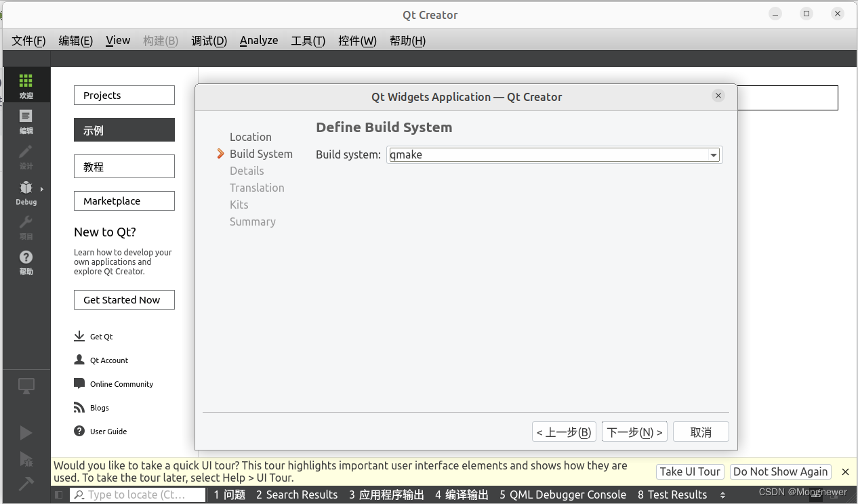The width and height of the screenshot is (858, 504).
Task: Click the green Run arrow icon
Action: 26,432
